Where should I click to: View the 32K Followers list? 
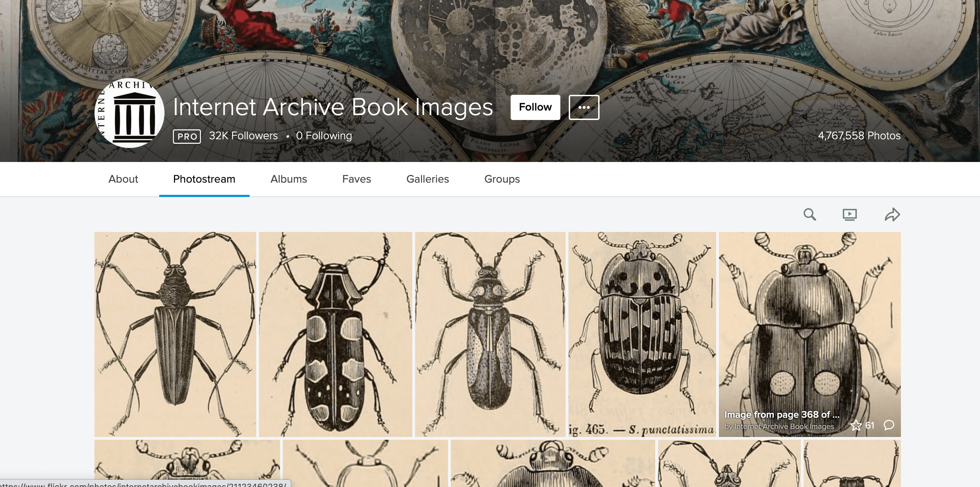pos(244,136)
